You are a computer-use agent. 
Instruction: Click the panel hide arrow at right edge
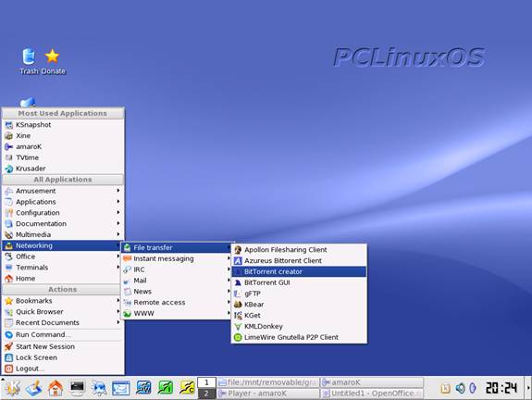(528, 388)
